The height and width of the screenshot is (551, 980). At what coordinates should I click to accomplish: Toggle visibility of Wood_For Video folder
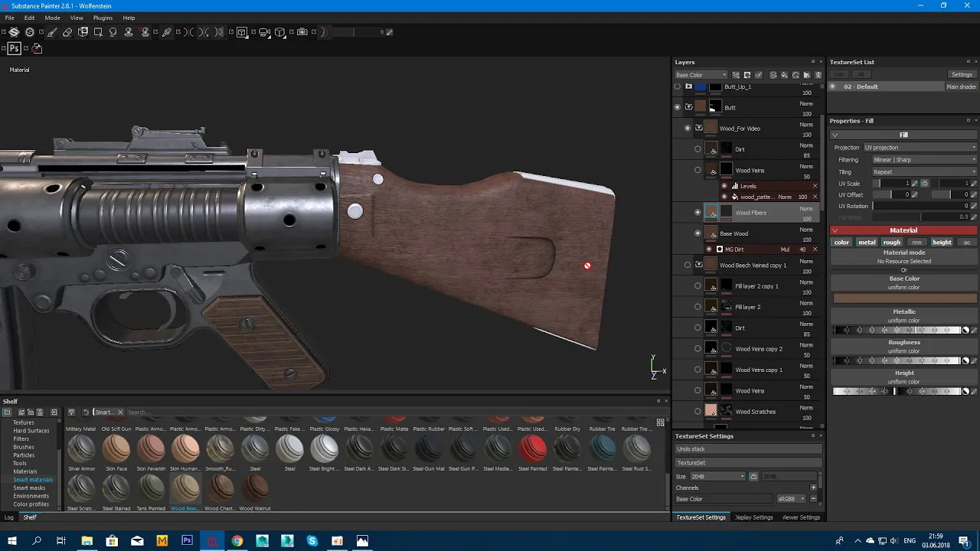[688, 129]
